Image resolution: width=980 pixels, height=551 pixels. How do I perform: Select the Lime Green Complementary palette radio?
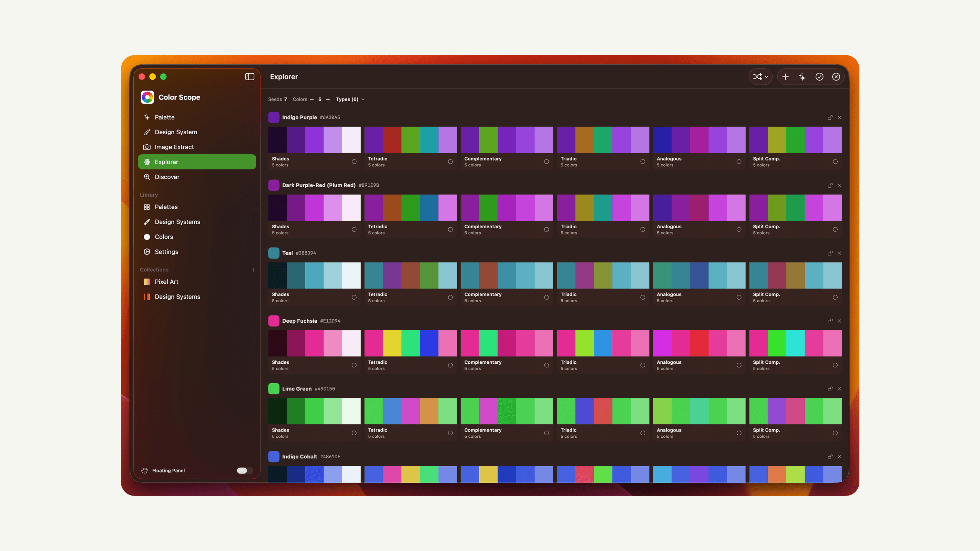coord(547,433)
